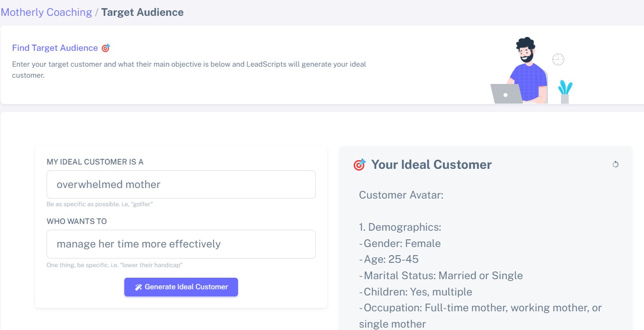Click the regenerate icon in Your Ideal Customer panel
644x330 pixels.
click(615, 165)
